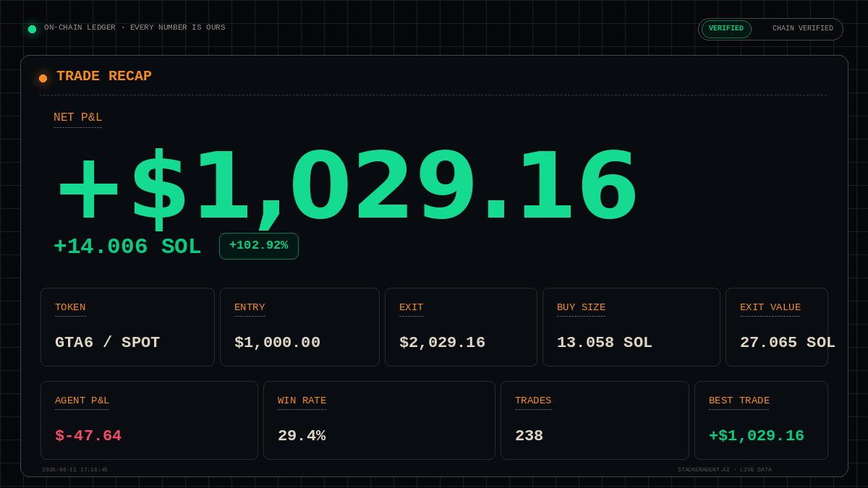Click the On-Chain Ledger tagline text

point(135,27)
